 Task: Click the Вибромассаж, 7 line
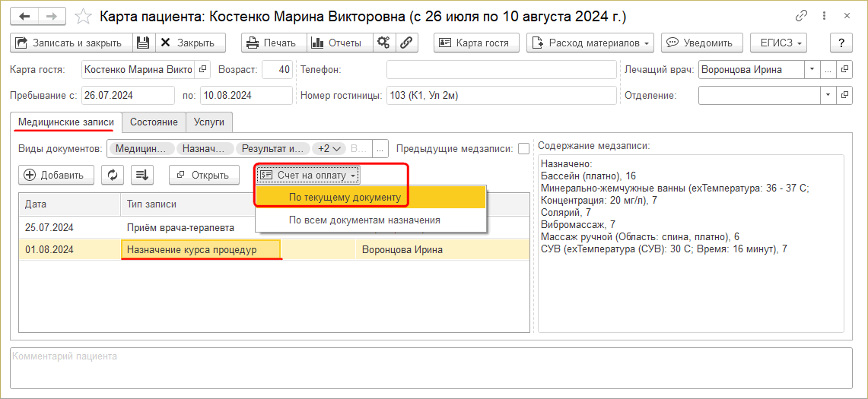click(578, 225)
